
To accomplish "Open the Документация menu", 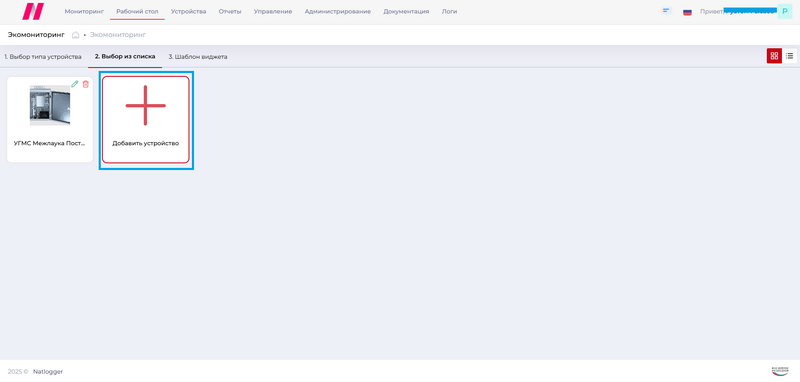I will (406, 11).
